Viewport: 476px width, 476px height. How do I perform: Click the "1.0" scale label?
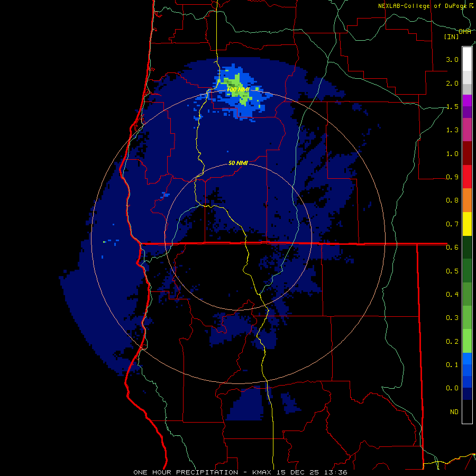click(x=452, y=153)
